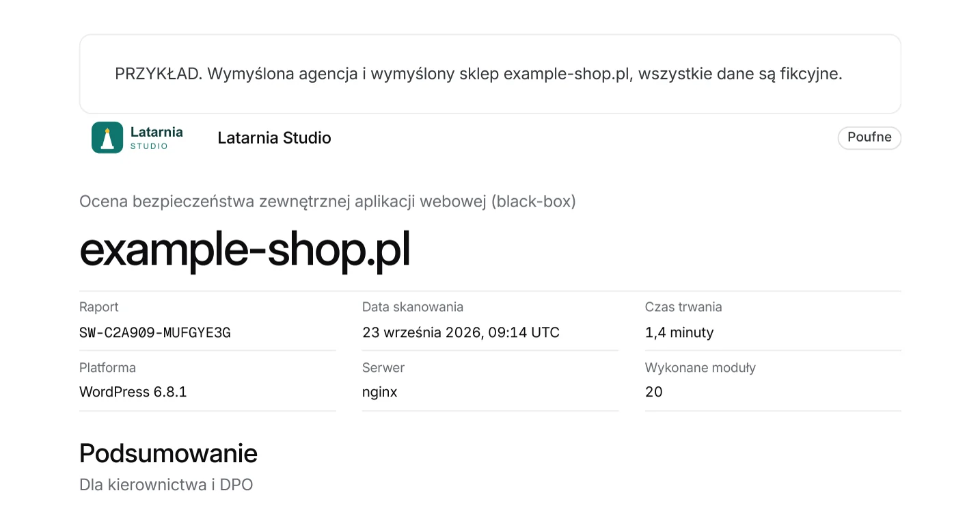
Task: Click the Latarnia Studio agency name
Action: [x=274, y=138]
